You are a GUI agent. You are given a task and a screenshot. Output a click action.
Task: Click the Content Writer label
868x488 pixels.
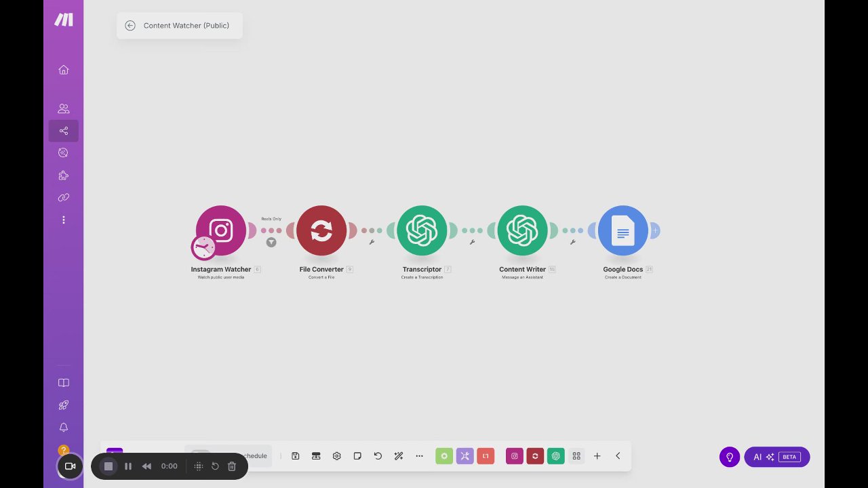[x=522, y=269]
